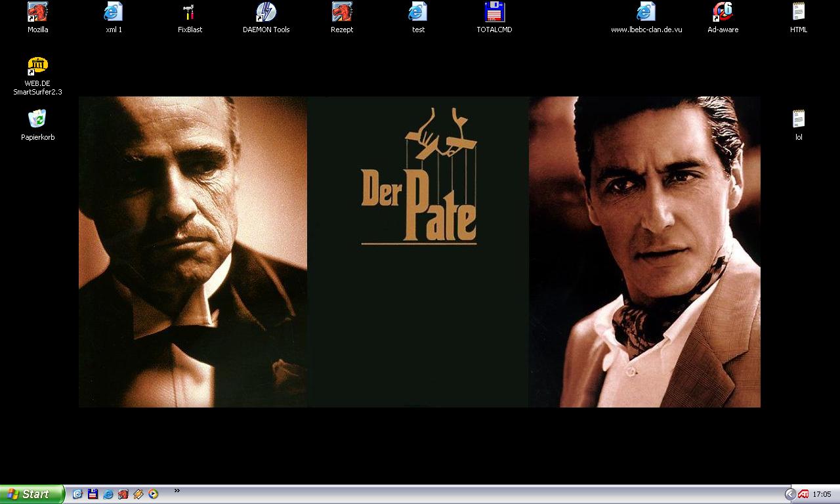The image size is (840, 504).
Task: Launch the Ad-aware desktop shortcut
Action: [723, 12]
